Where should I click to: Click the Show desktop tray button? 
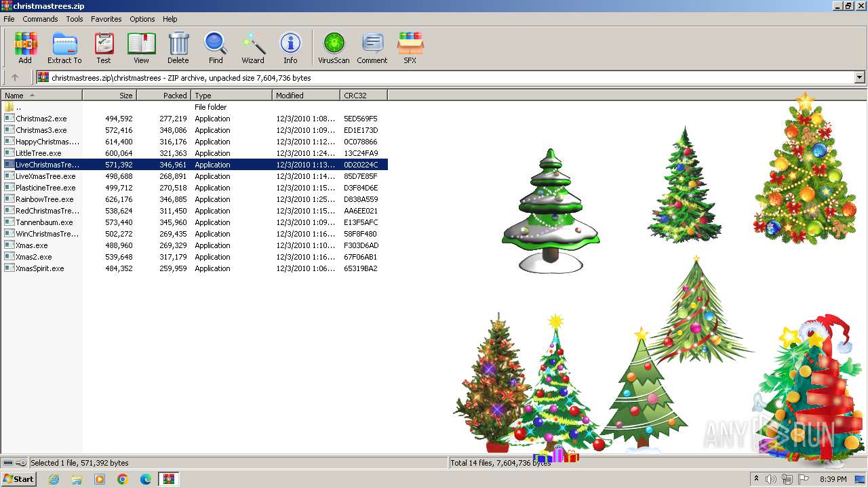(860, 479)
